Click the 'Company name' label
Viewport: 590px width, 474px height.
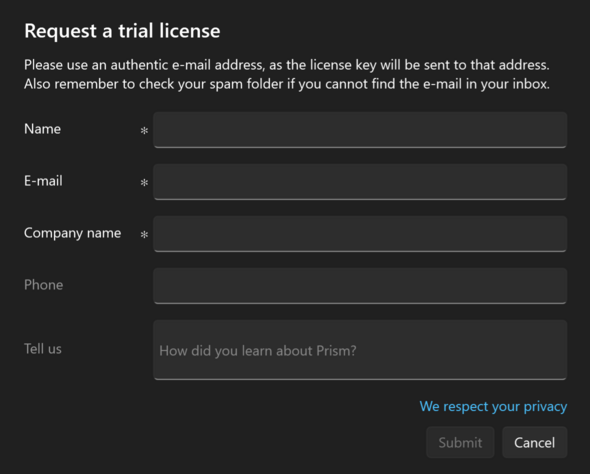[x=73, y=233]
